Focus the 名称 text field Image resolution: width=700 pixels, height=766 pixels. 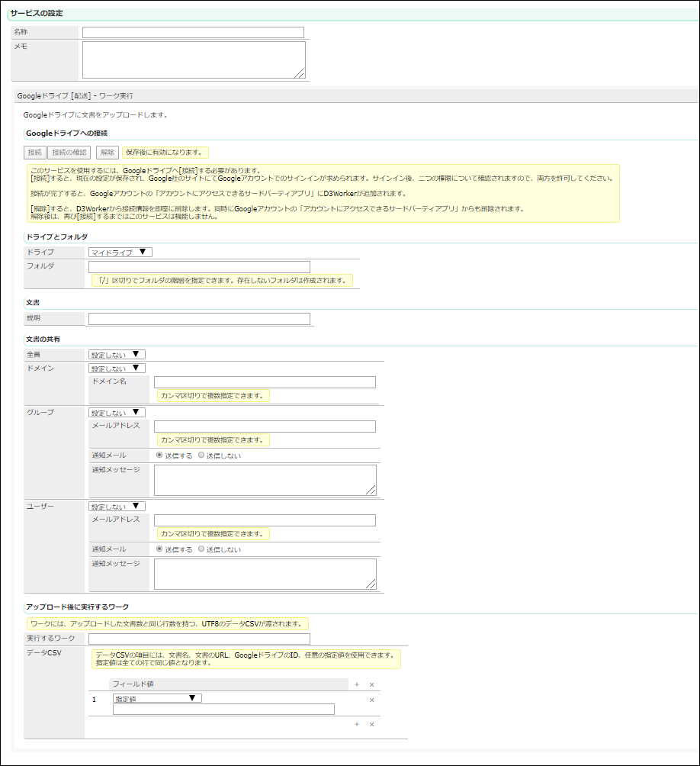[193, 32]
